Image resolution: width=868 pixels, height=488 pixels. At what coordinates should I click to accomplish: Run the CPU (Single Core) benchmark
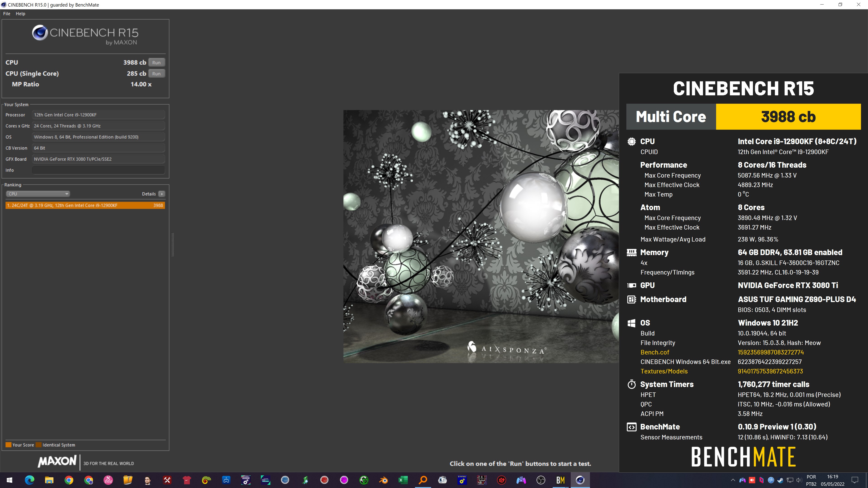(156, 73)
